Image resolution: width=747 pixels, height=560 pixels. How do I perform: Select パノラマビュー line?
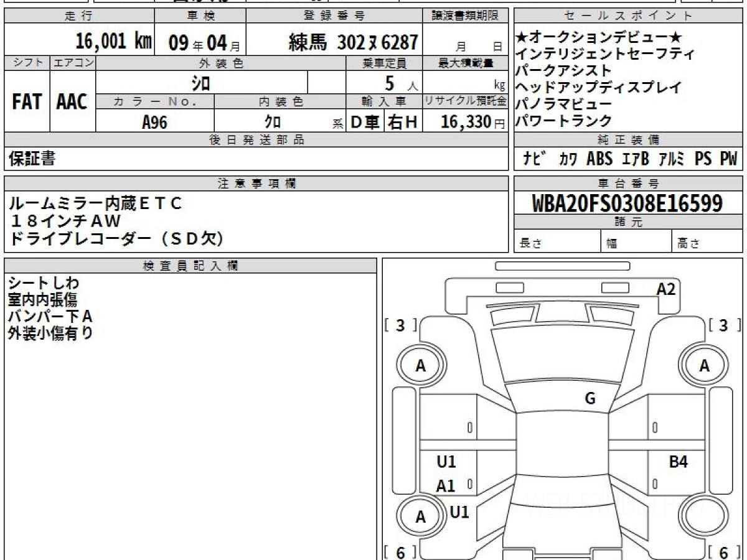564,104
